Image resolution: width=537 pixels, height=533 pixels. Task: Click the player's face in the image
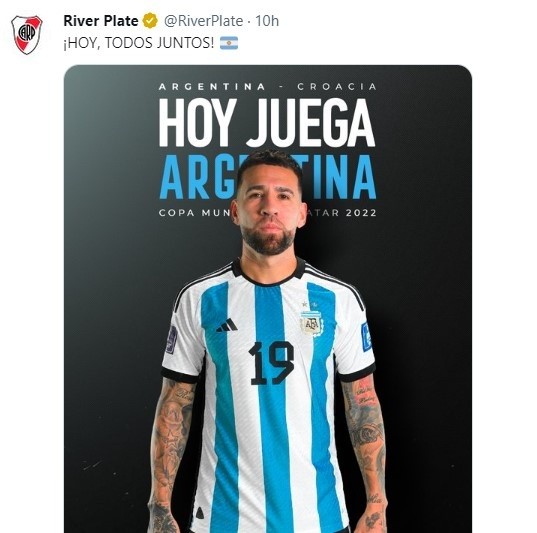click(x=268, y=209)
